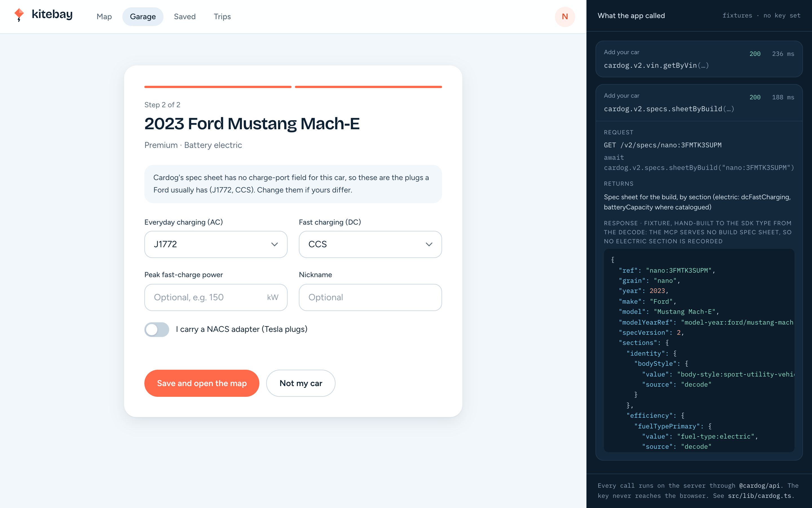The image size is (812, 508).
Task: Click 'fixtures · no key set' status
Action: [x=761, y=16]
